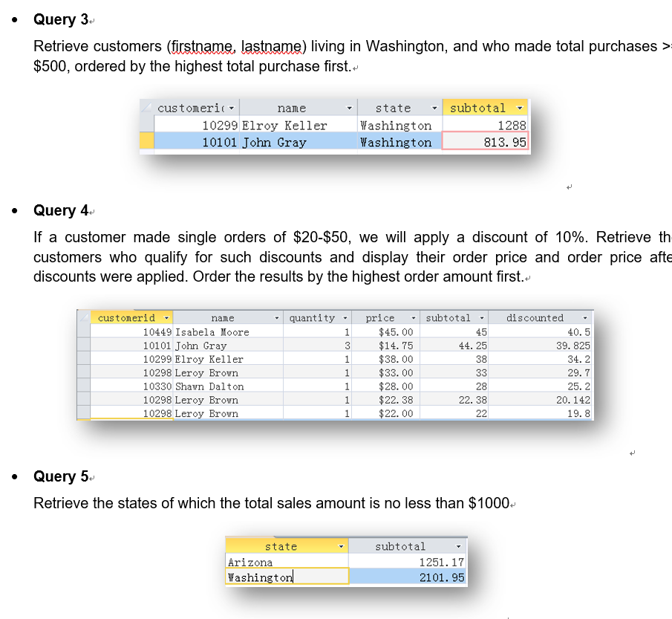Open the name column dropdown in Query 4 table
672x619 pixels.
(x=276, y=318)
